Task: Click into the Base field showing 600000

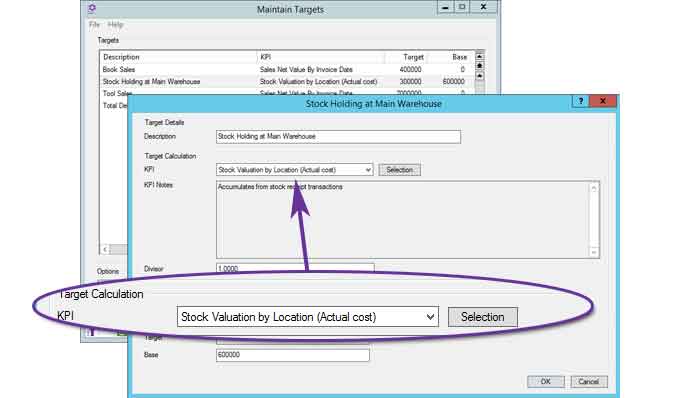Action: tap(292, 355)
